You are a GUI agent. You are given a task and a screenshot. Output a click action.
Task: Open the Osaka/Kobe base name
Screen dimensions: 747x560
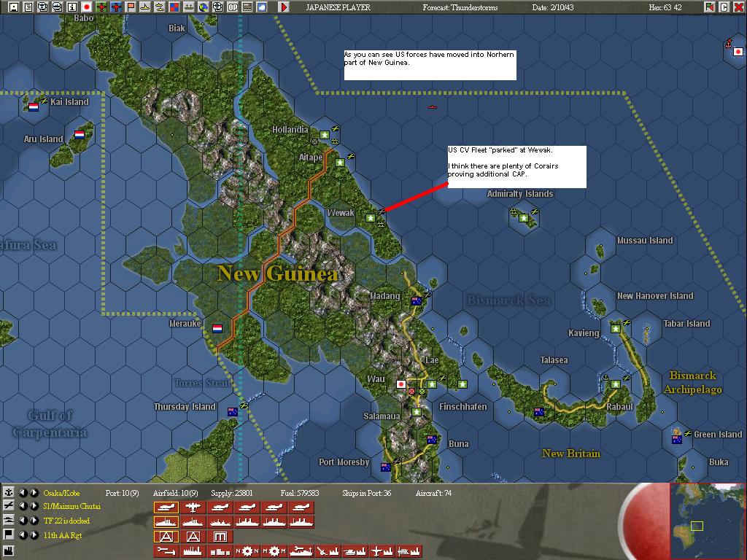pyautogui.click(x=61, y=494)
